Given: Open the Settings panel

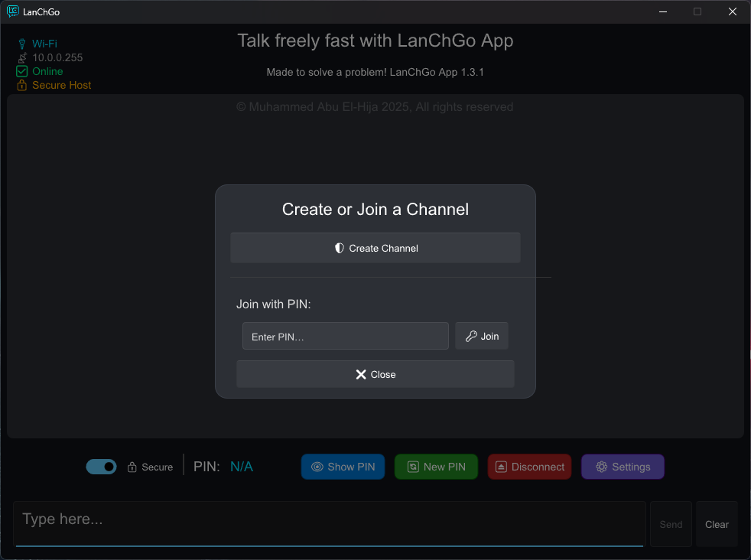Looking at the screenshot, I should [x=623, y=467].
